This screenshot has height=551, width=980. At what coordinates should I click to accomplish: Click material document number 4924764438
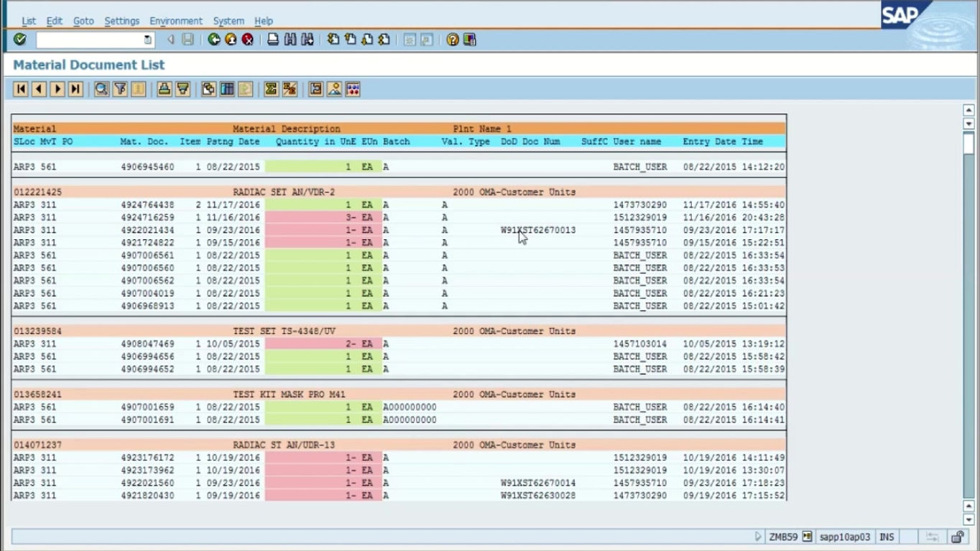tap(147, 205)
